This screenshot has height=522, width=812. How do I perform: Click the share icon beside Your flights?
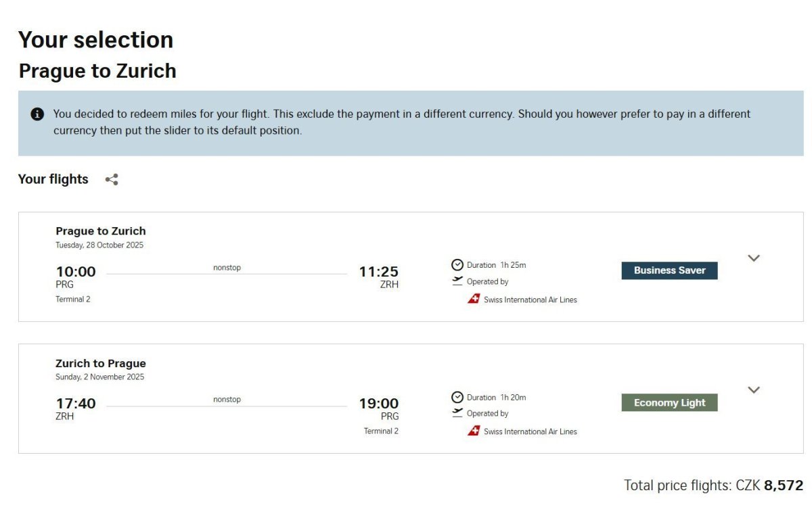tap(112, 179)
